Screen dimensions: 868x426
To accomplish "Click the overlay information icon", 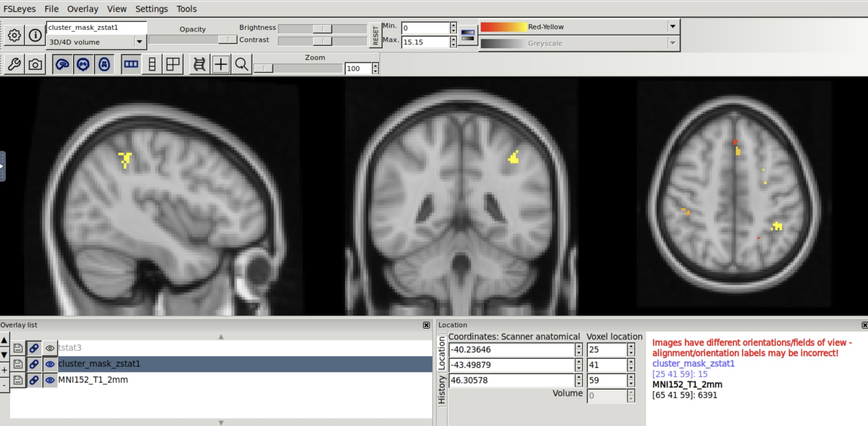I will click(x=35, y=35).
